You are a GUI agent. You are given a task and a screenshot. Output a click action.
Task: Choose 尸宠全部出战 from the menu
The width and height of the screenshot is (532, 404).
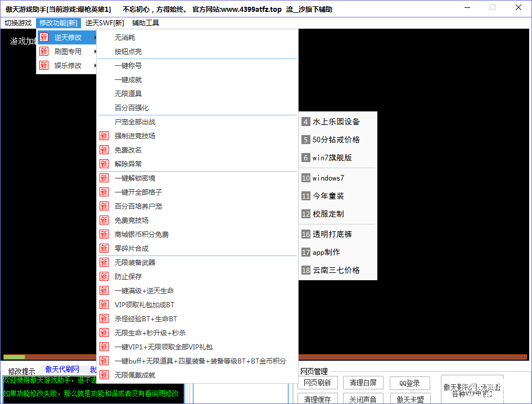click(x=197, y=122)
